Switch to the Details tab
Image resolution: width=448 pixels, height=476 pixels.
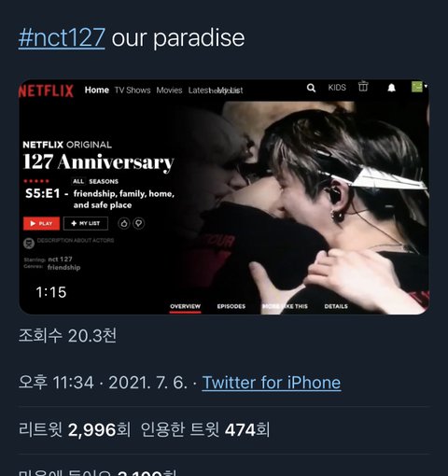pos(336,306)
